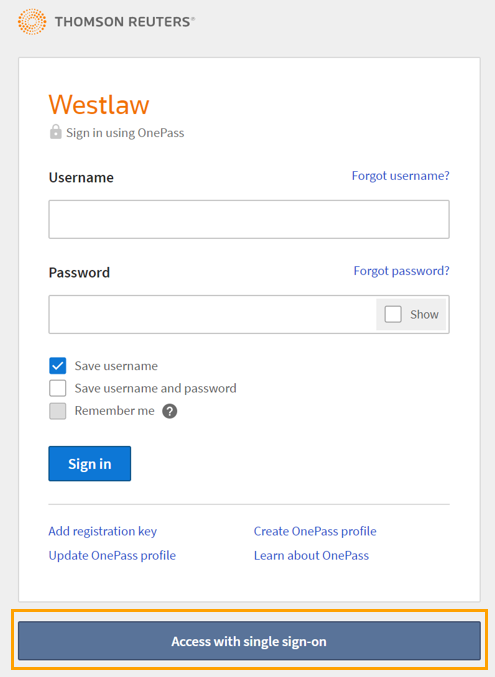This screenshot has height=677, width=495.
Task: Open the Remember me help question icon
Action: [x=169, y=411]
